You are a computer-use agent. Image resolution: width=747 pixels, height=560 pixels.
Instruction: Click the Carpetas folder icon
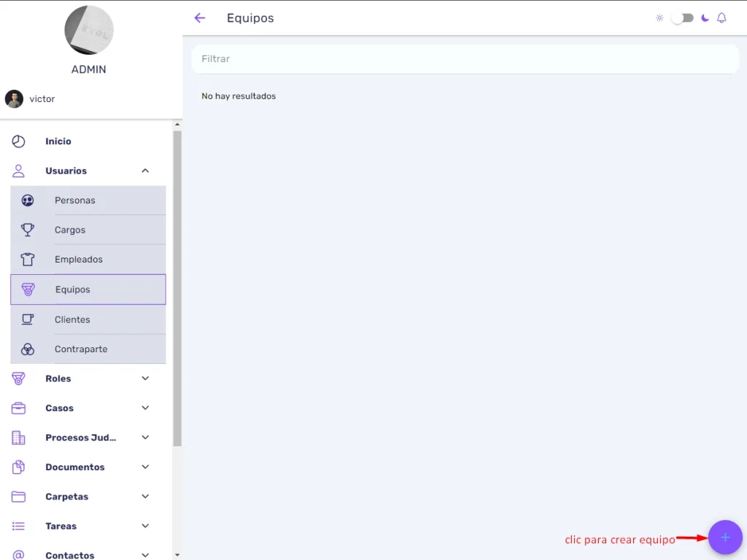coord(18,497)
